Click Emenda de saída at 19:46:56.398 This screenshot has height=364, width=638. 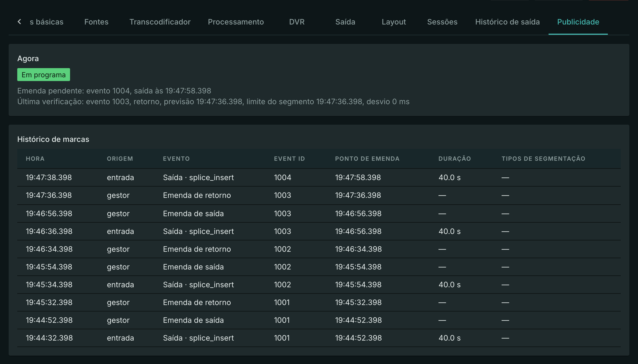(x=193, y=213)
